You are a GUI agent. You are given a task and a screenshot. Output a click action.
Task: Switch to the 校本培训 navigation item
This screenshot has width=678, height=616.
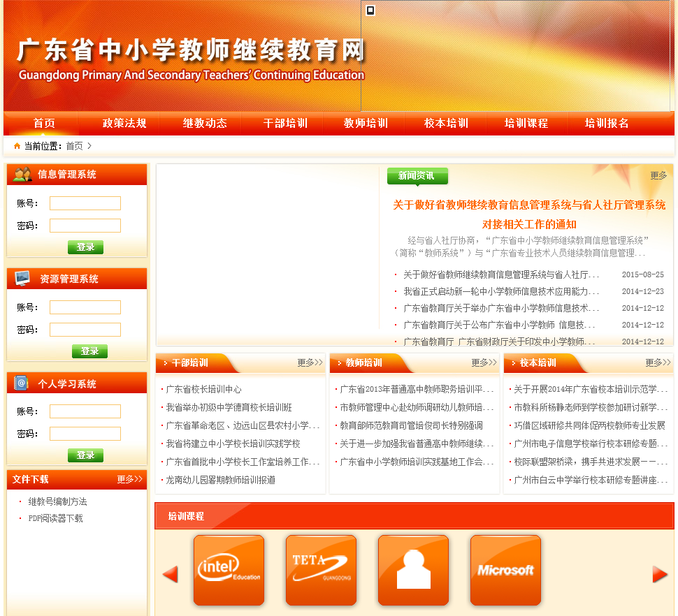tap(446, 123)
